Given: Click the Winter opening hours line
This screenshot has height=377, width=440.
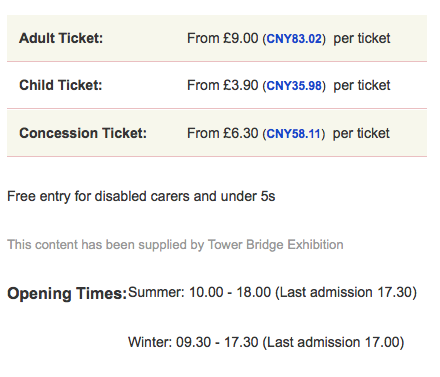Looking at the screenshot, I should pos(266,342).
